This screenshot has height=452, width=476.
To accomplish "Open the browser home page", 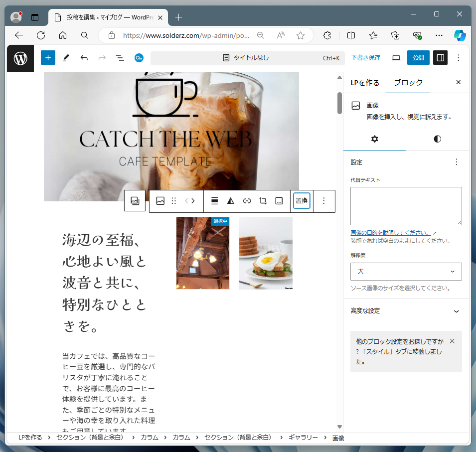I will [62, 35].
